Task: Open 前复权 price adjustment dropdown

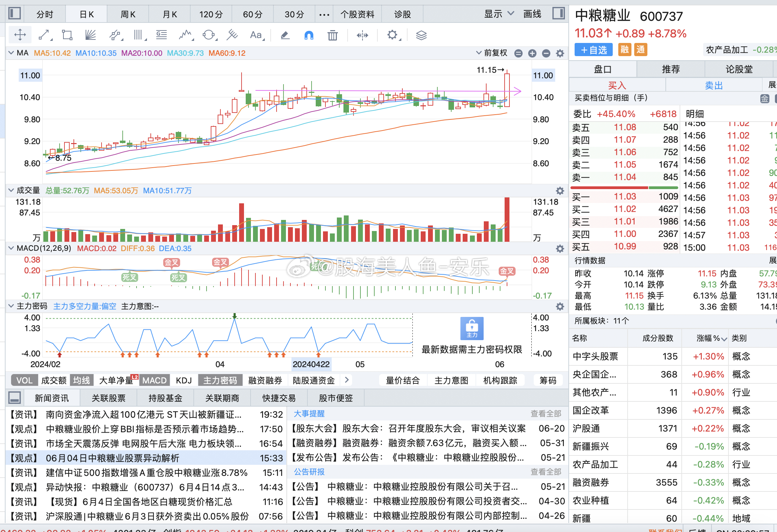Action: (492, 53)
